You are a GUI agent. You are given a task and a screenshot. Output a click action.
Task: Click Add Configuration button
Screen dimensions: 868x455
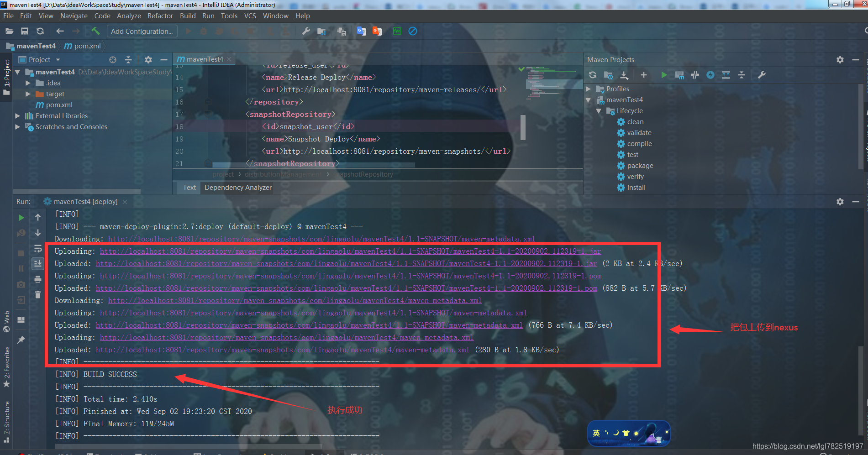(142, 31)
